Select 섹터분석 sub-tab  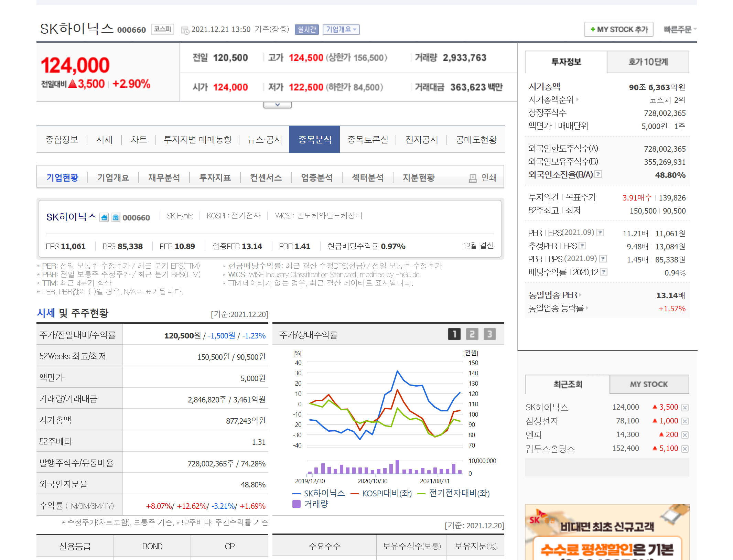point(368,177)
